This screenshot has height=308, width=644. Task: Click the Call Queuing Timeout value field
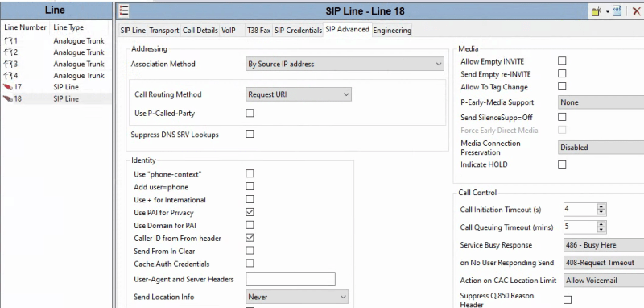point(580,227)
